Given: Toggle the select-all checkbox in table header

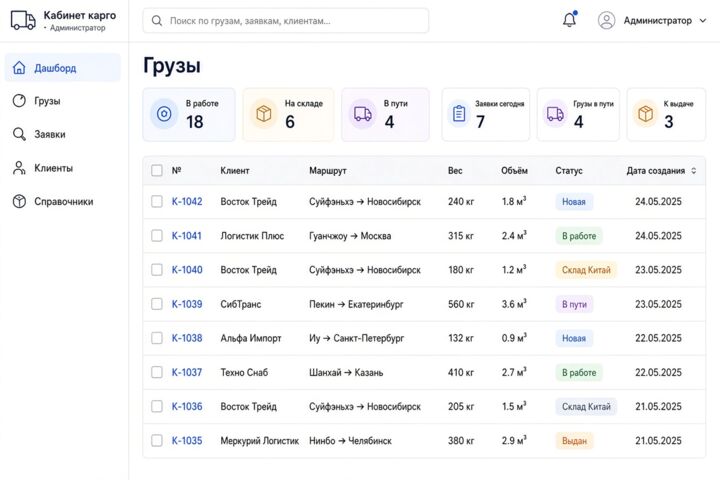Looking at the screenshot, I should [x=157, y=170].
